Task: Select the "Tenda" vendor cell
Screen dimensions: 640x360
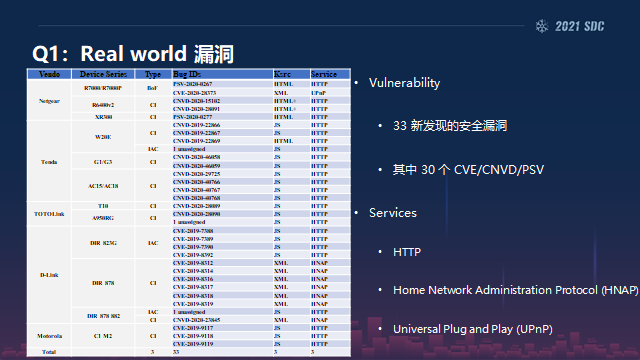Action: (x=49, y=162)
